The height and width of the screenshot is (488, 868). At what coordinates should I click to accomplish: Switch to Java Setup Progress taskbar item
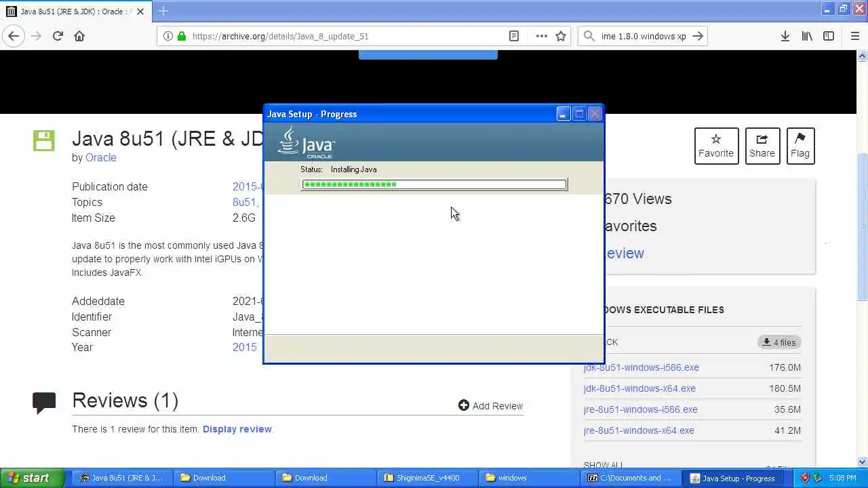click(x=732, y=478)
